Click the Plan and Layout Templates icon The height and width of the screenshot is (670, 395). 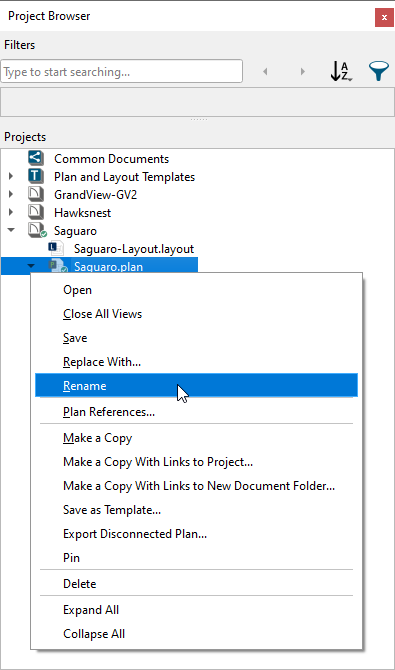point(36,176)
